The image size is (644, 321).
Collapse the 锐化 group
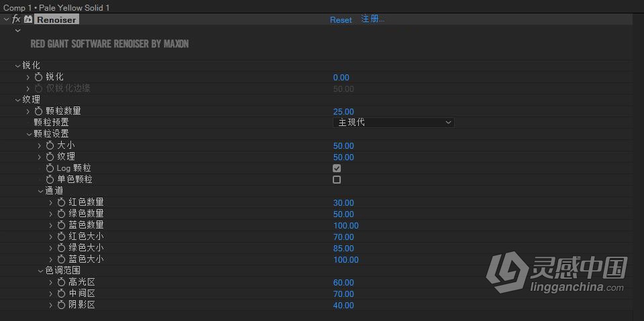click(17, 66)
